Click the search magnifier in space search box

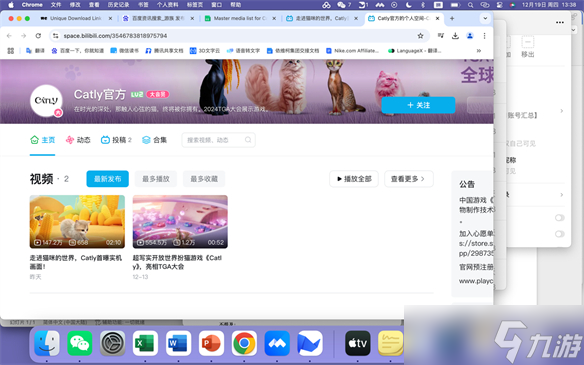[x=248, y=140]
